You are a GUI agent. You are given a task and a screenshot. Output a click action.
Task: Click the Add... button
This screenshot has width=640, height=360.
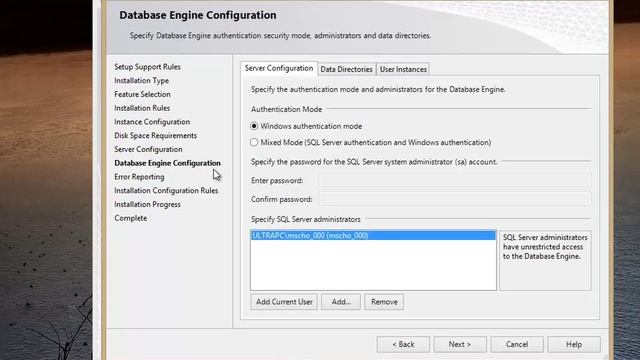341,302
